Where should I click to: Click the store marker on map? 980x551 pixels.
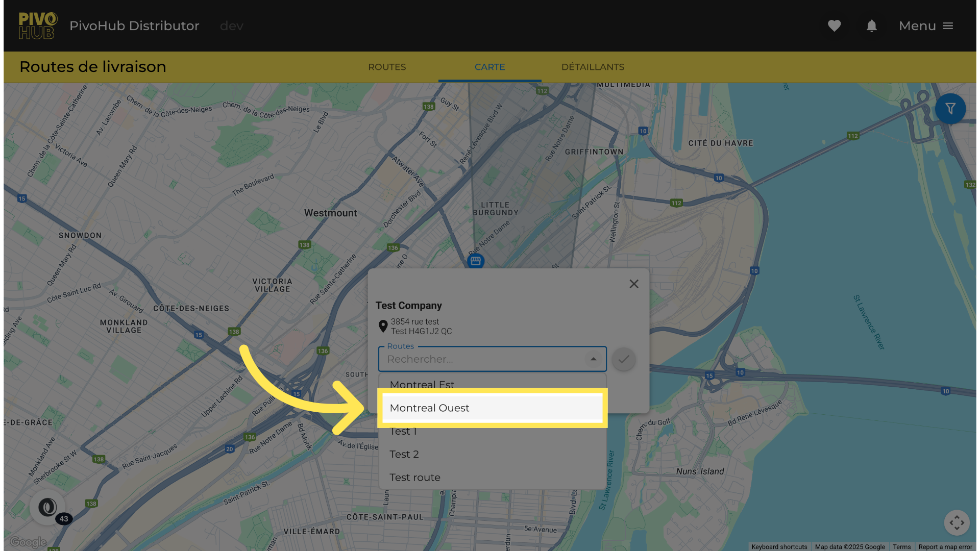point(476,261)
